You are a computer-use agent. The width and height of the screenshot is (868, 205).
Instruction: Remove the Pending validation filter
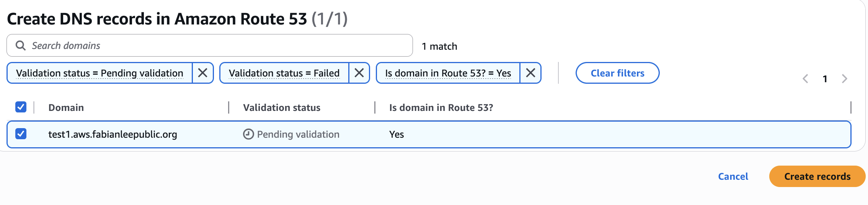point(202,73)
